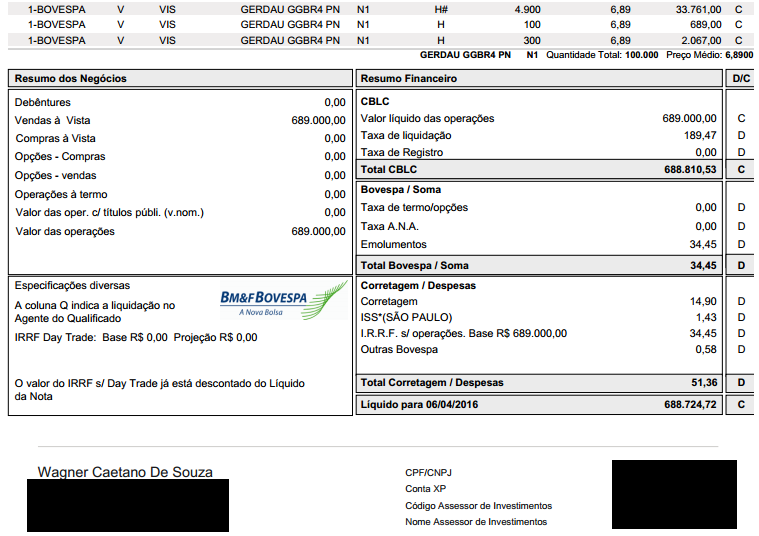Select the Emolumentos row label

point(393,244)
